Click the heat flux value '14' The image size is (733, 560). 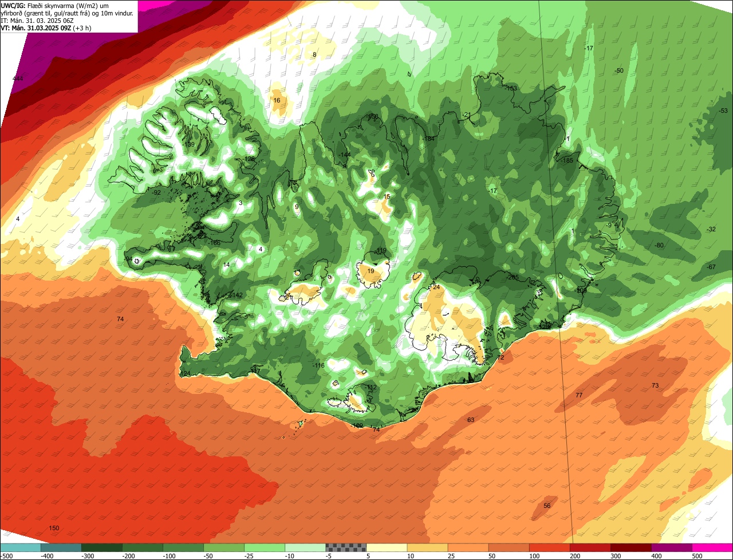coord(227,265)
